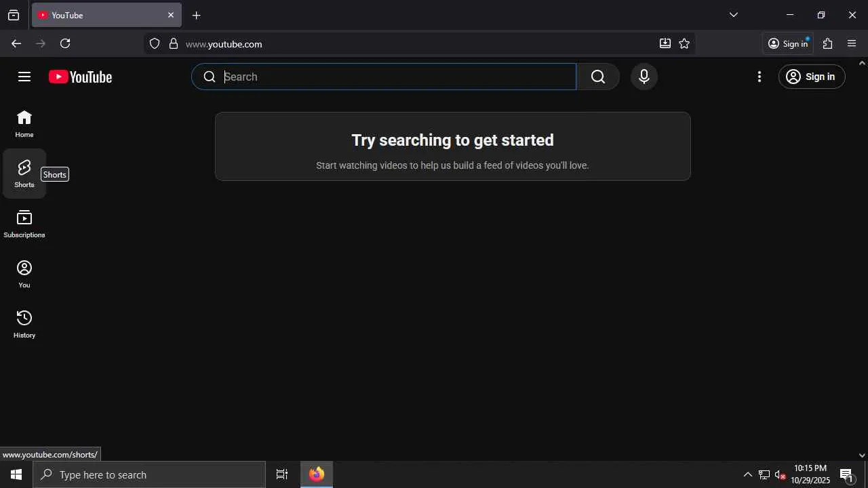868x488 pixels.
Task: Start voice search with microphone icon
Action: pos(644,77)
